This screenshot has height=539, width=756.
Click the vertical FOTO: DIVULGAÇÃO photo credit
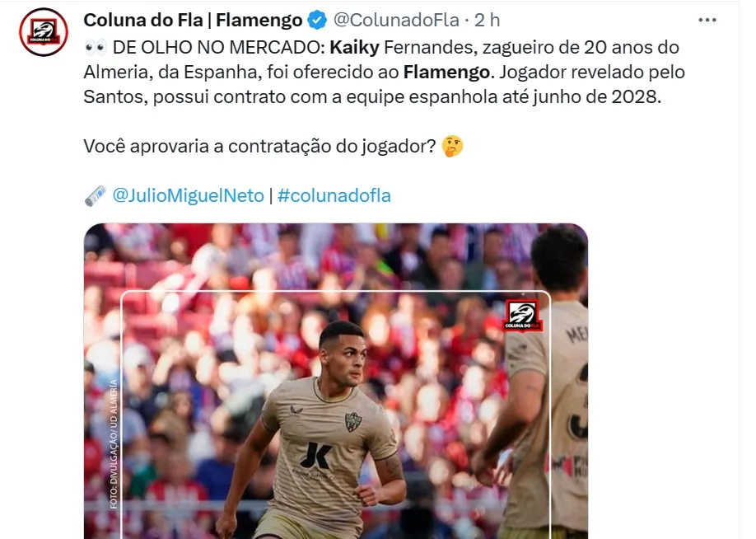click(114, 444)
